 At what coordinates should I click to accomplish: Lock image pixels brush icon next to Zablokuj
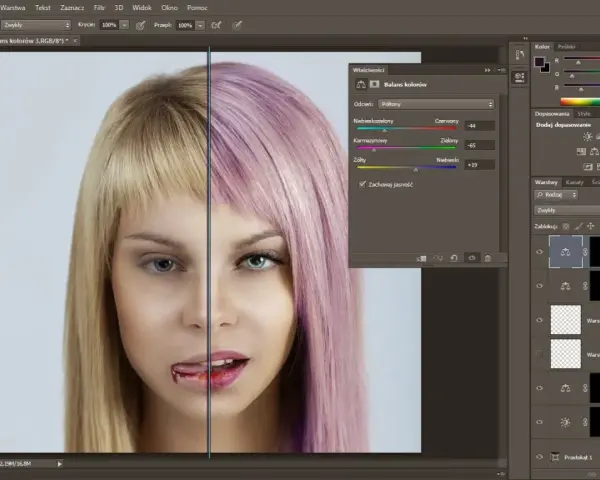(579, 227)
